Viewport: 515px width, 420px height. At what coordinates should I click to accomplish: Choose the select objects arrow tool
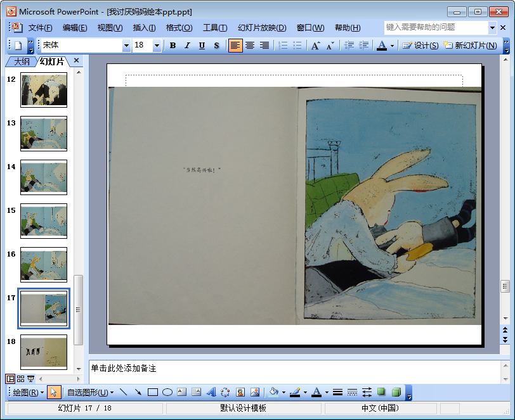coord(54,392)
